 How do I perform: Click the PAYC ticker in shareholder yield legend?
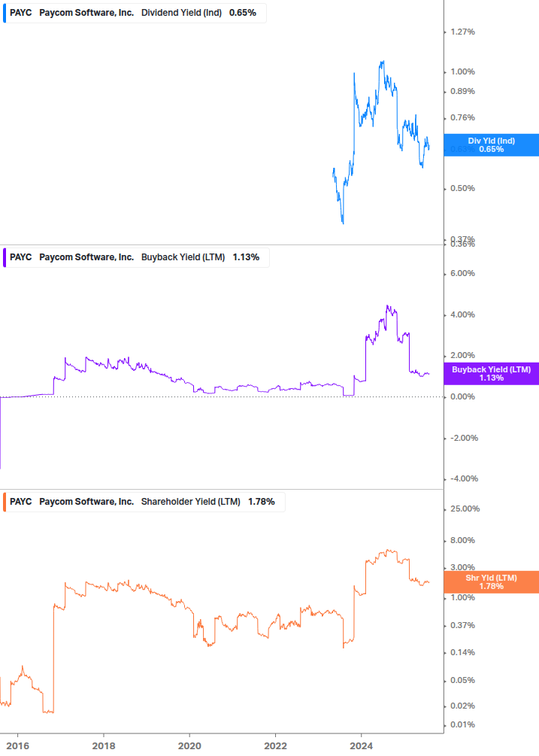tap(21, 502)
